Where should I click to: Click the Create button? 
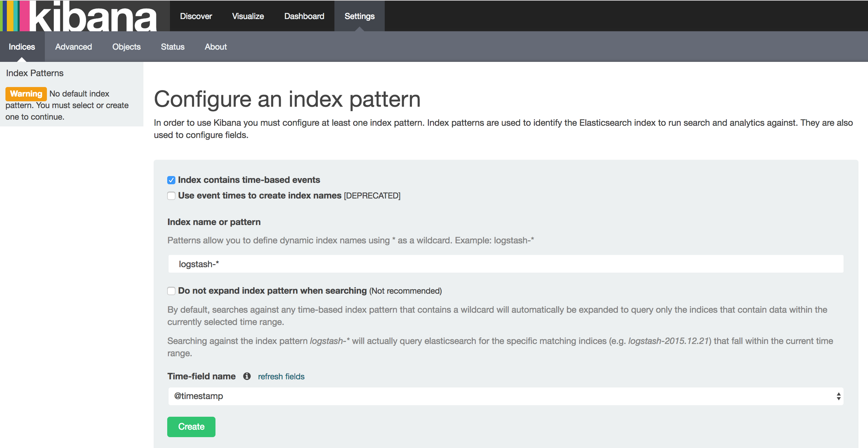(191, 426)
